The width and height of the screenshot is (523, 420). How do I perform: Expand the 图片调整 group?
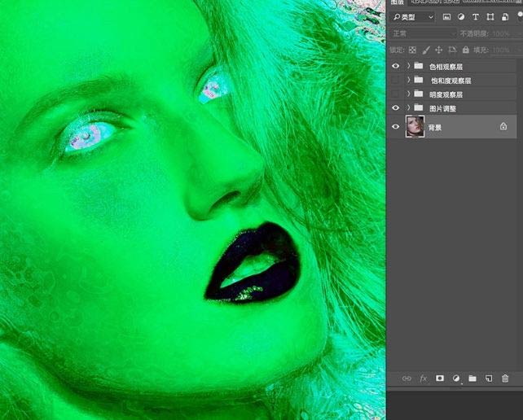(408, 108)
